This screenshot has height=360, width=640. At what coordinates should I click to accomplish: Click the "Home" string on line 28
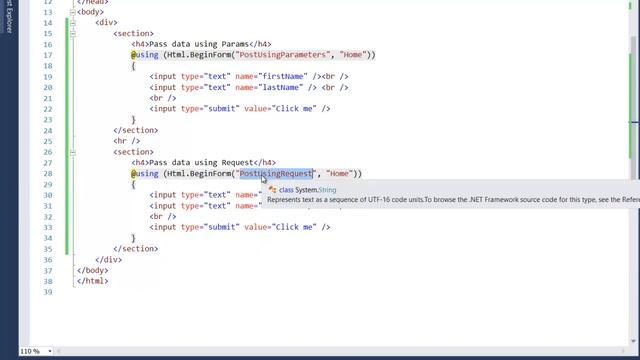coord(339,173)
